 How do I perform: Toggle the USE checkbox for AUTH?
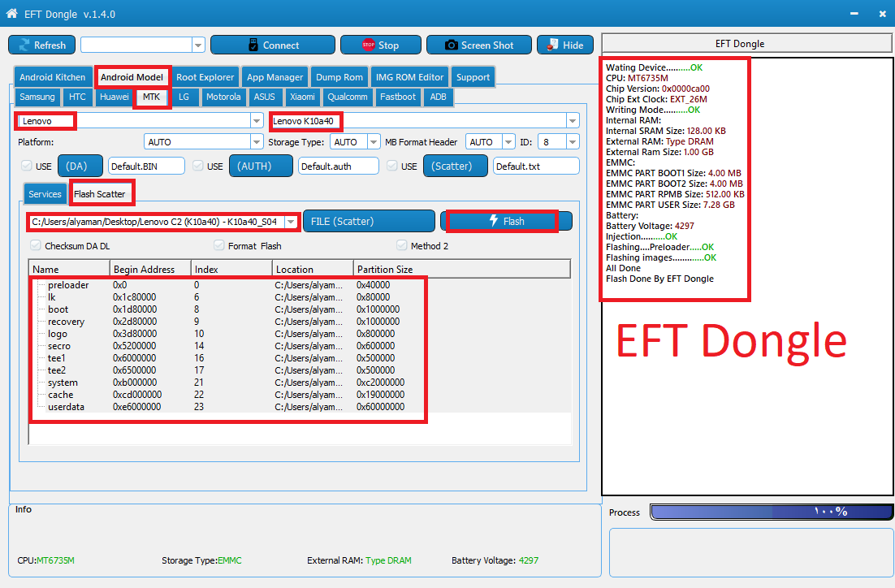pos(197,166)
